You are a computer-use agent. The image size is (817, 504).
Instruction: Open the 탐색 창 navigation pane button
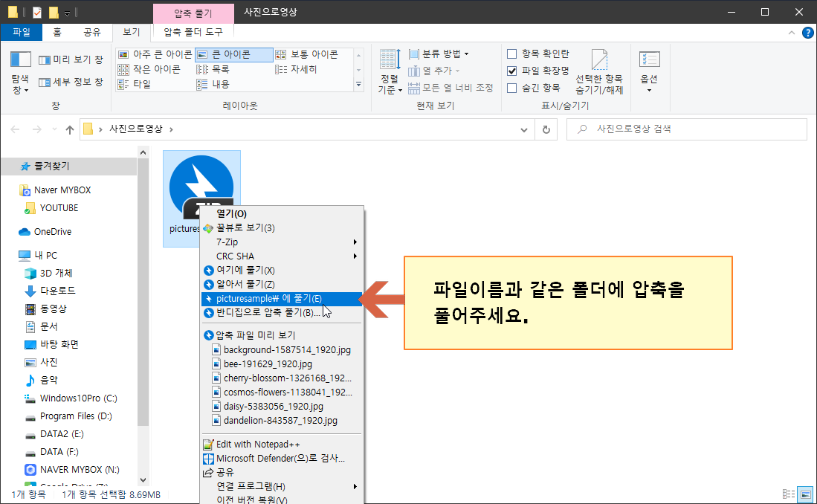pyautogui.click(x=20, y=73)
